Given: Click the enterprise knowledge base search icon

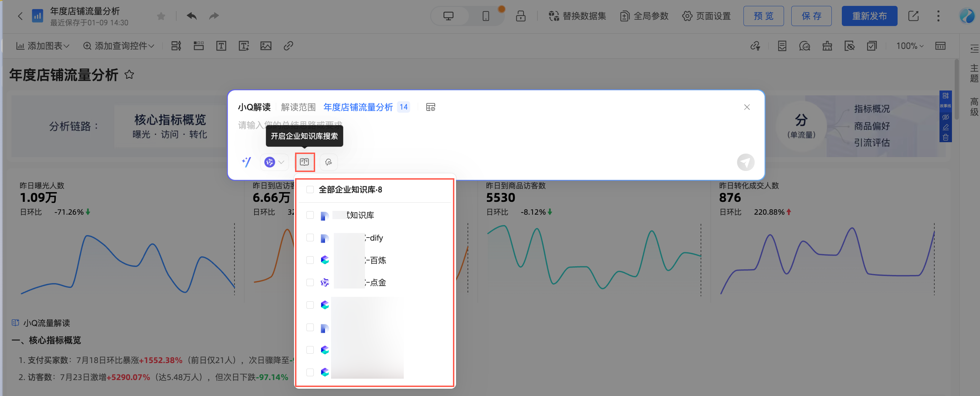Looking at the screenshot, I should (x=304, y=162).
